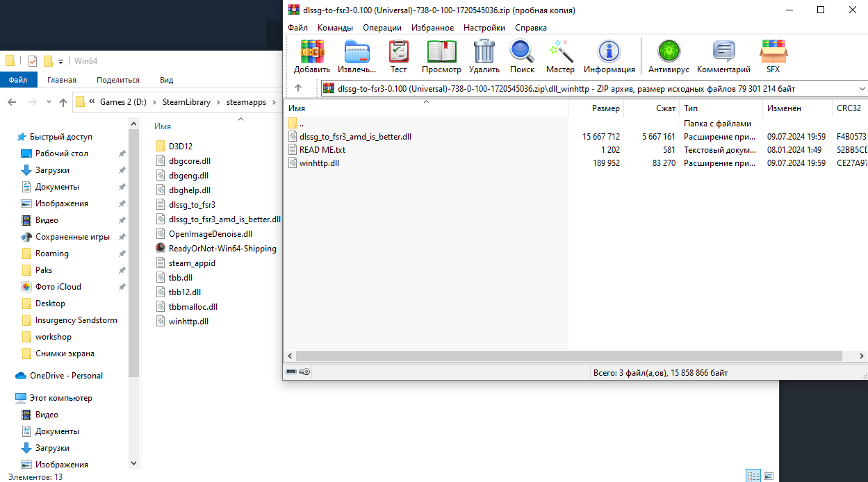Click the Извлечь (Extract) toolbar icon

pos(357,56)
